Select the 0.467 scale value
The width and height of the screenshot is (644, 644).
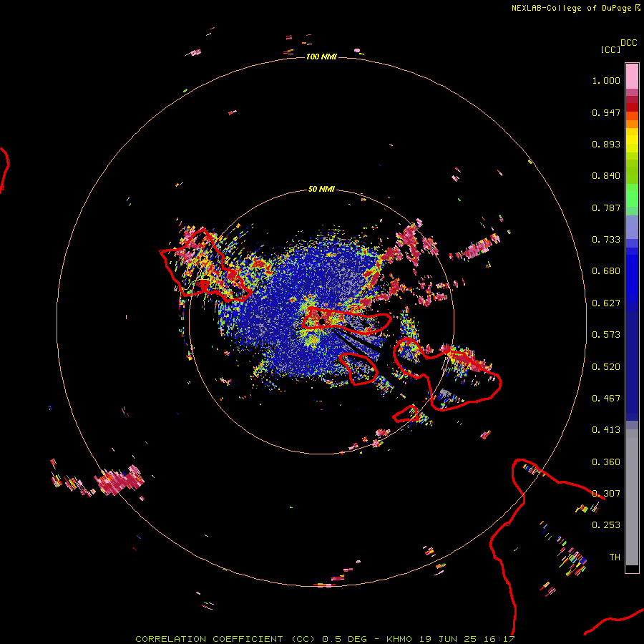(606, 399)
